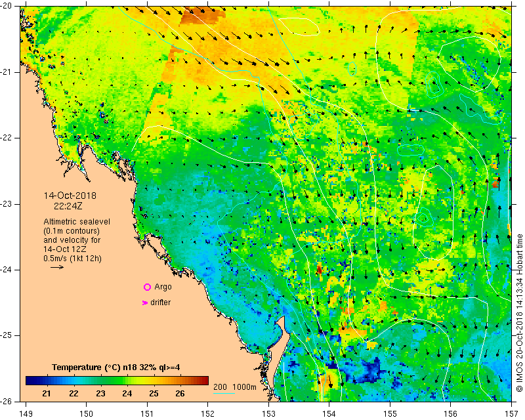Viewport: 525px width, 420px height.
Task: Click latitude label -22
Action: (x=7, y=138)
